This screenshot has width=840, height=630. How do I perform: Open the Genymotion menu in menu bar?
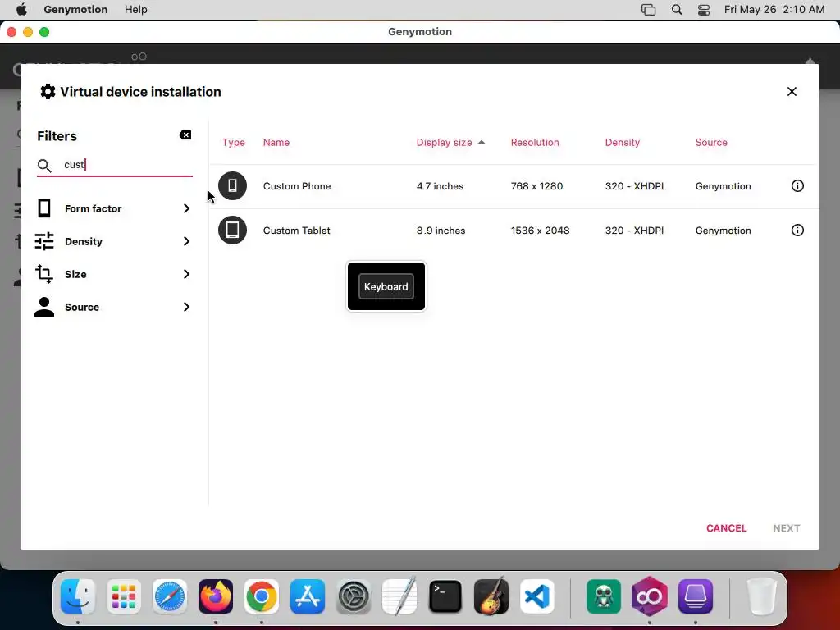(75, 10)
